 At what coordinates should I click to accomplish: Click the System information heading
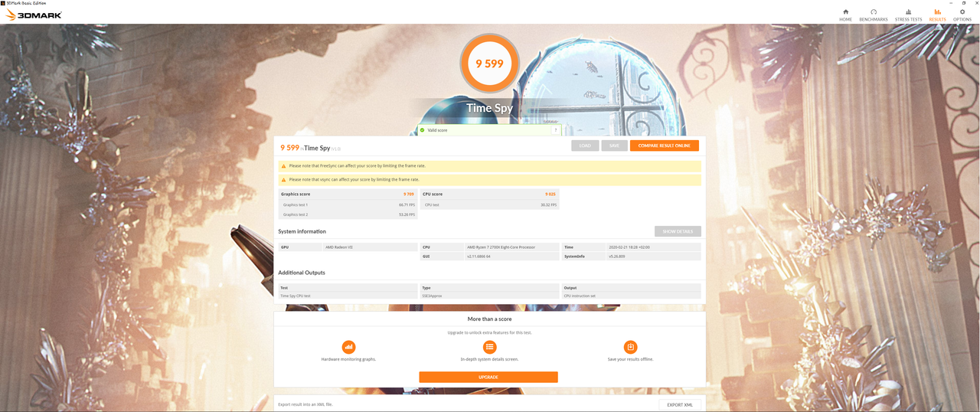click(302, 231)
